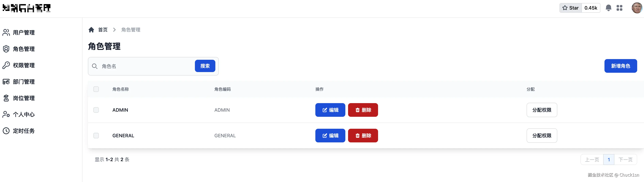This screenshot has height=182, width=644.
Task: Open 岗位管理 in the sidebar
Action: click(24, 98)
